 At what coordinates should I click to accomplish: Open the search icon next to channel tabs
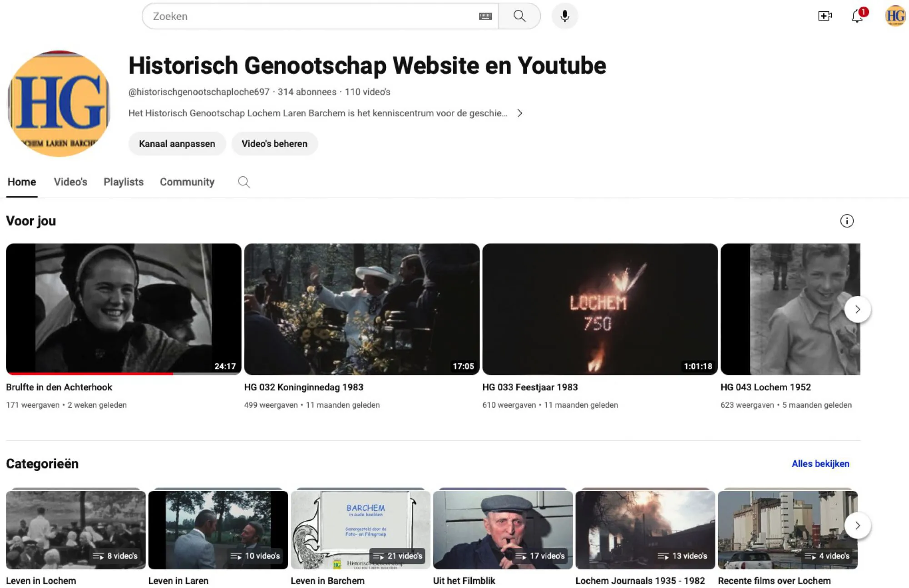(x=244, y=182)
